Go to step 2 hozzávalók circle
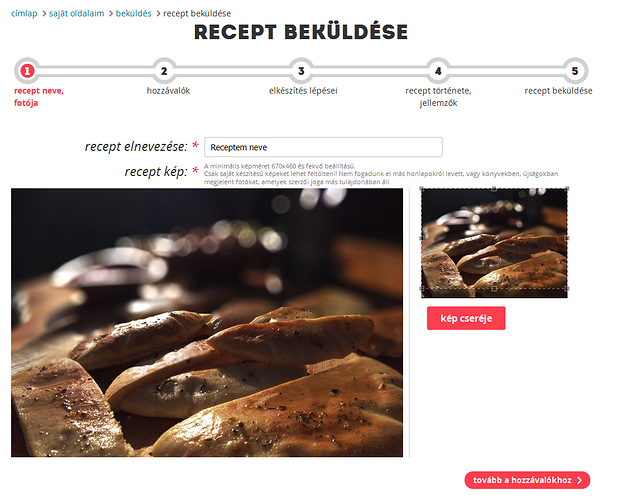Viewport: 618px width, 500px height. click(164, 71)
